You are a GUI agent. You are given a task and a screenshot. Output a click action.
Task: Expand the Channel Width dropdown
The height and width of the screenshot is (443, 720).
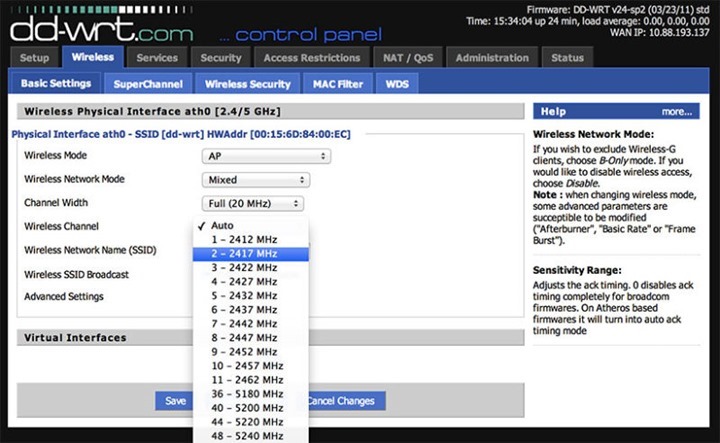[x=252, y=204]
